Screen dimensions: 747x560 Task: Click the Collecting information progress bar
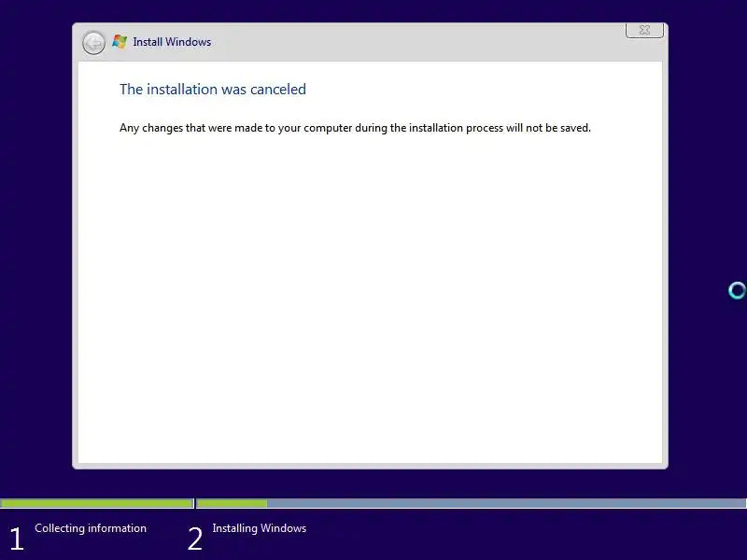click(x=97, y=503)
